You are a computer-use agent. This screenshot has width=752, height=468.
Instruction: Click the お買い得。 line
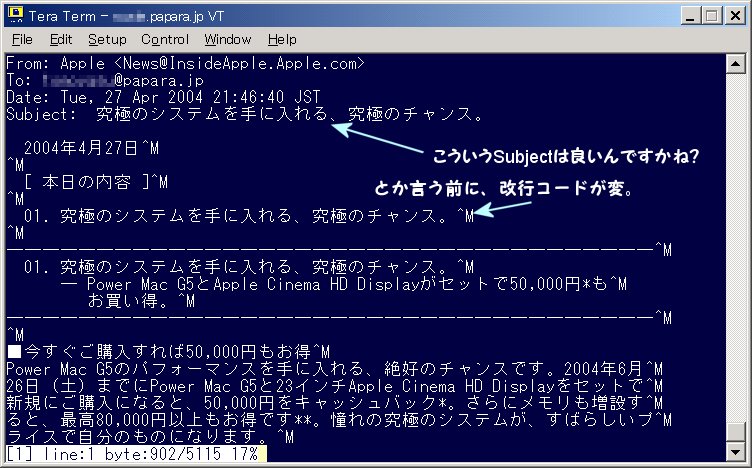(x=141, y=301)
